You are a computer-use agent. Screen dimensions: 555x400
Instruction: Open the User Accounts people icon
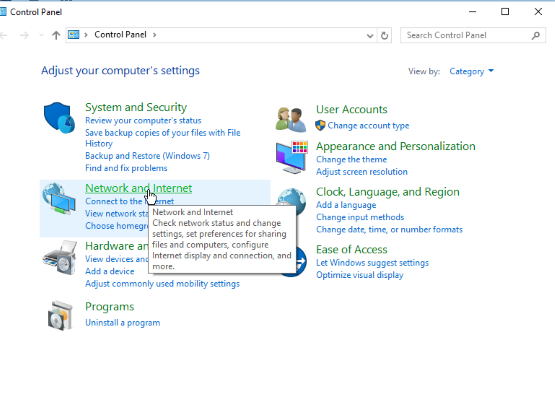pyautogui.click(x=291, y=119)
